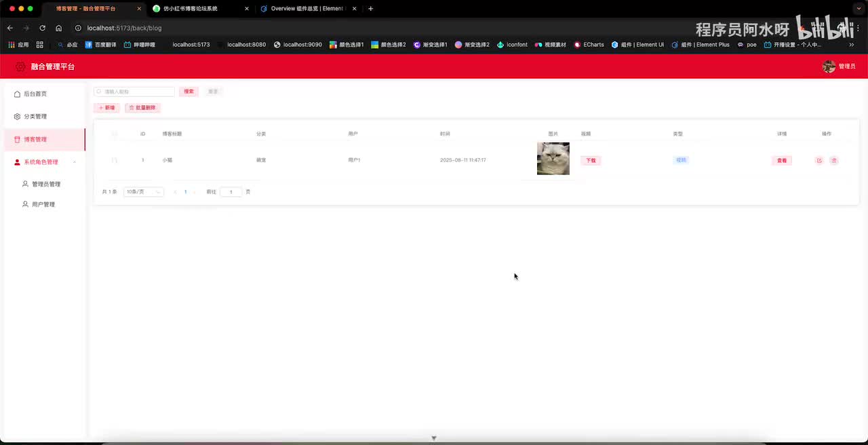
Task: Click the platform logo beside 融合管理平台
Action: click(x=20, y=66)
